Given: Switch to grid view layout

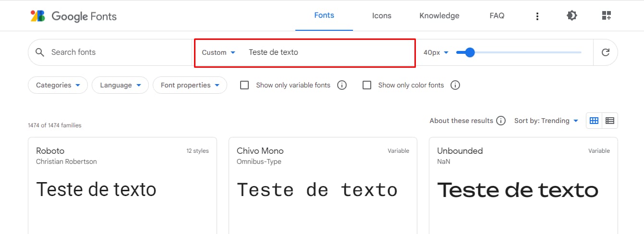Looking at the screenshot, I should tap(594, 121).
